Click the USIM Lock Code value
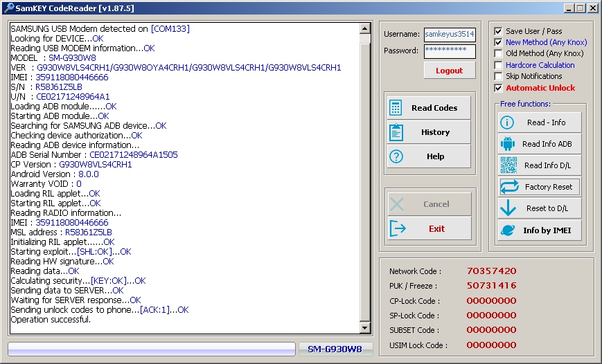Image resolution: width=602 pixels, height=364 pixels. coord(491,345)
